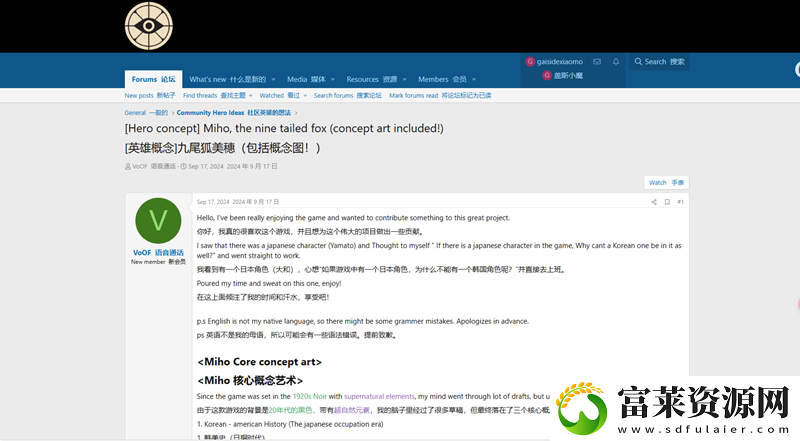Screen dimensions: 800x441
Task: Go to the General breadcrumb
Action: tap(146, 113)
